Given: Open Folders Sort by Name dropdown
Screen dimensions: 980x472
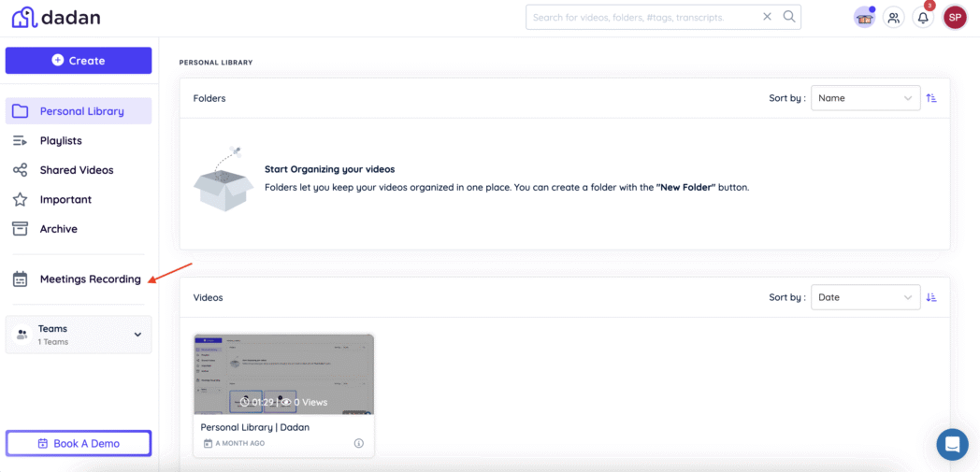Looking at the screenshot, I should pyautogui.click(x=866, y=98).
